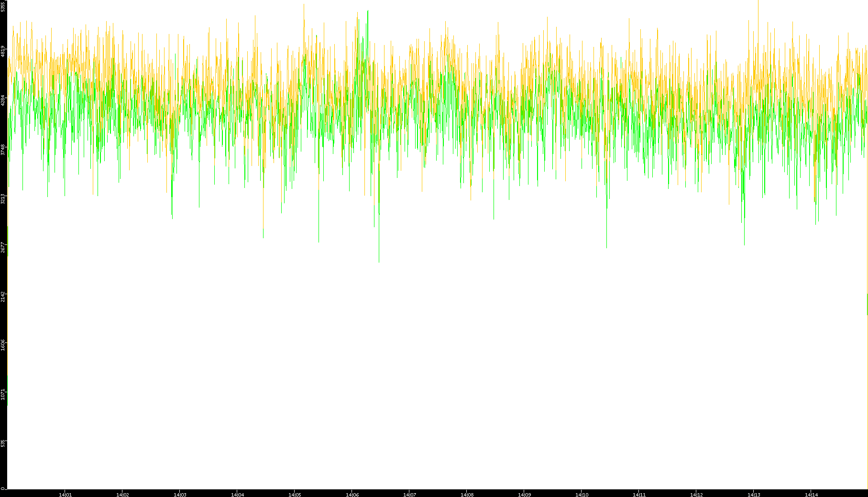Viewport: 868px width, 497px height.
Task: Click the 1071 vertical axis value
Action: [3, 395]
